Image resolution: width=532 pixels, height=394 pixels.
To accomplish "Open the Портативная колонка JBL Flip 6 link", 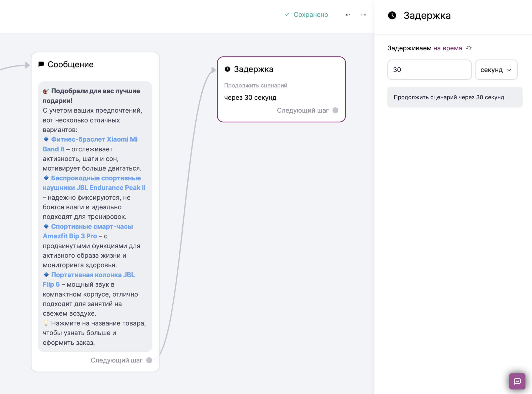I will pos(89,280).
